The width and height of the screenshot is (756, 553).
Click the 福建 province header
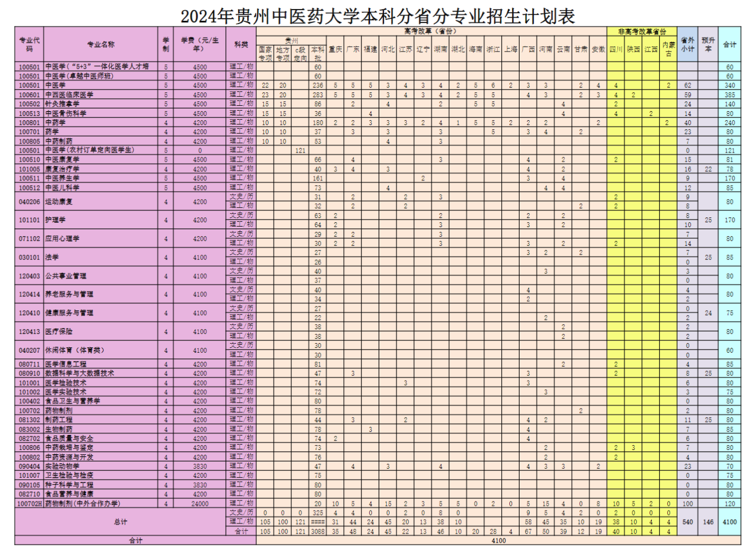point(370,49)
